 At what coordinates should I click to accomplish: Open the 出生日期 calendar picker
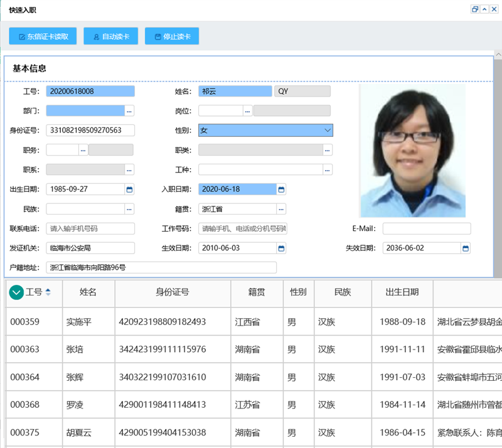[129, 189]
